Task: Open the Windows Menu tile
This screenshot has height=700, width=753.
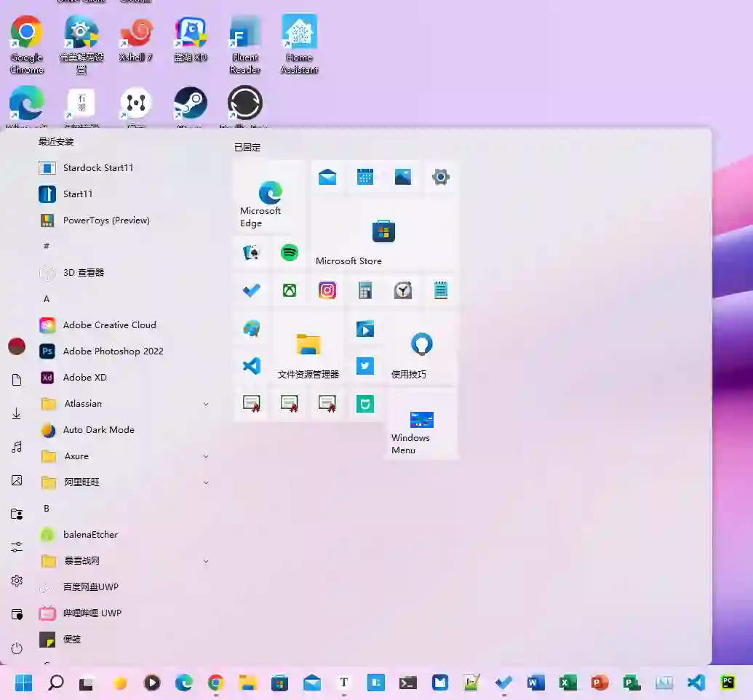Action: [x=421, y=423]
